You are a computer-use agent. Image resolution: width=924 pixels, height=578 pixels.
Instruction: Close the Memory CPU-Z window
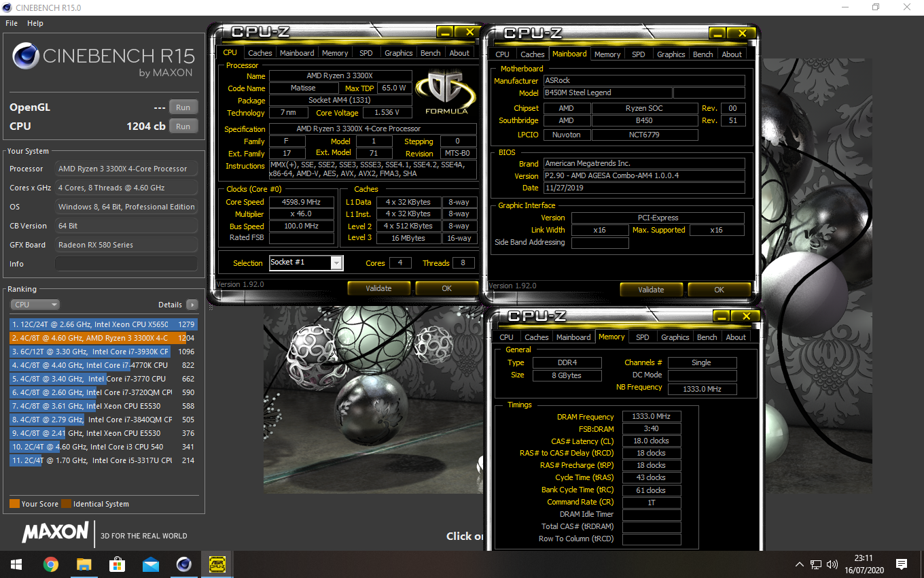(x=745, y=316)
